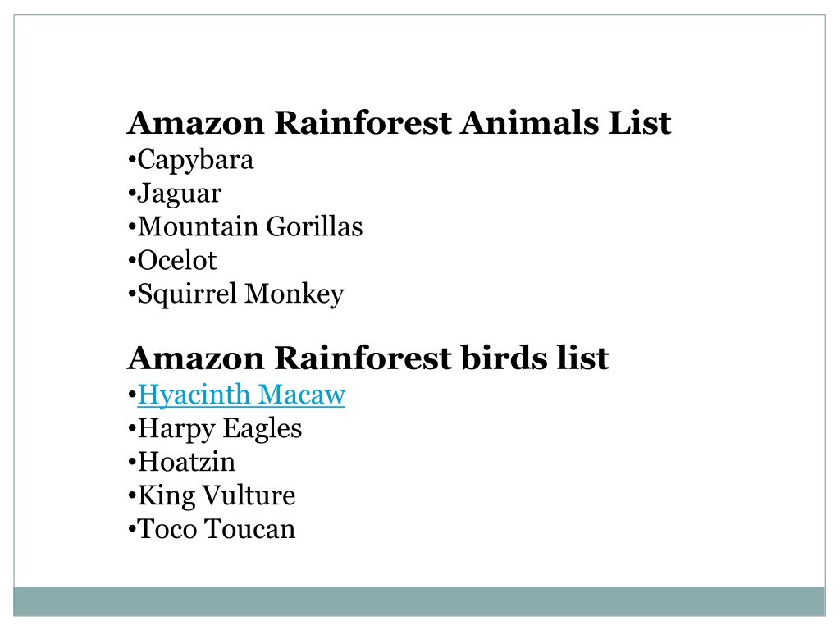Click the word Monkey in the animals list
Screen dimensions: 840x630
294,294
